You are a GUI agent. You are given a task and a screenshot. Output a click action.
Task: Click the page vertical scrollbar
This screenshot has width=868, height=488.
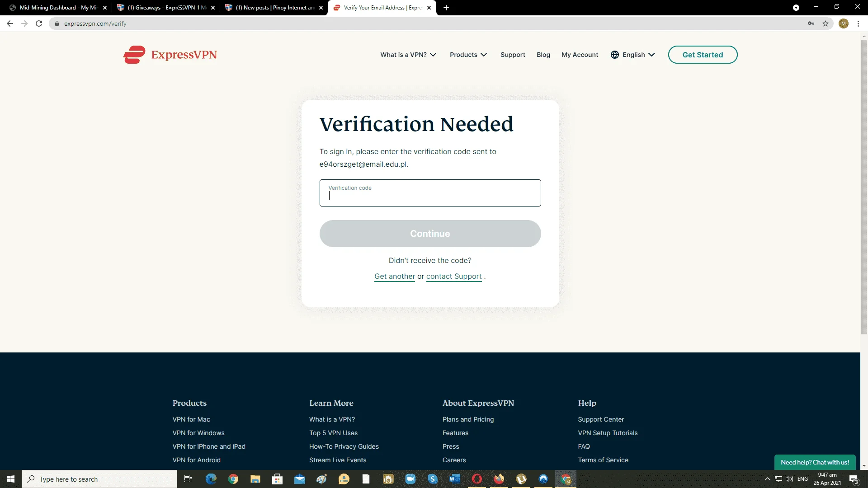pos(864,187)
